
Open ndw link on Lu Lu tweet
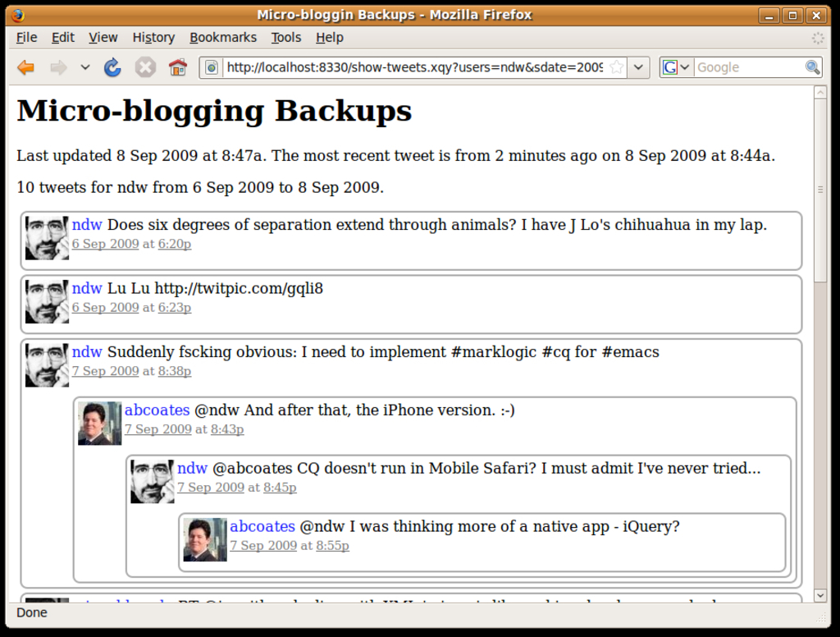(x=87, y=288)
